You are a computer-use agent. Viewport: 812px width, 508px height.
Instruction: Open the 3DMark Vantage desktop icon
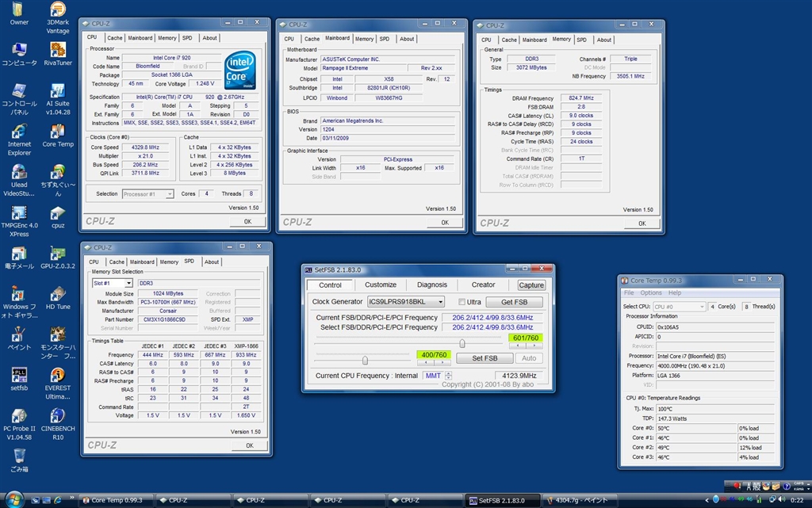click(x=57, y=11)
